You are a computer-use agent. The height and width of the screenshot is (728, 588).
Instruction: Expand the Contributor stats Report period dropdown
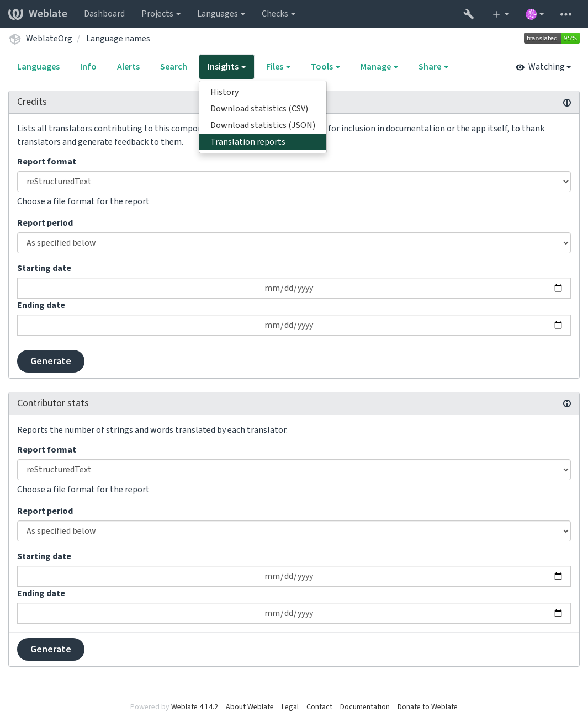[294, 531]
